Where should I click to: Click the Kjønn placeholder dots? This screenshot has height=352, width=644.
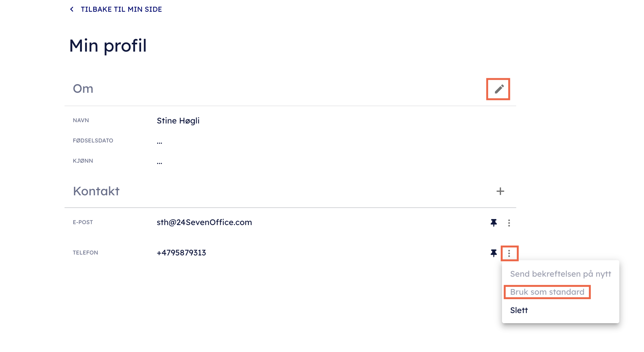click(159, 163)
